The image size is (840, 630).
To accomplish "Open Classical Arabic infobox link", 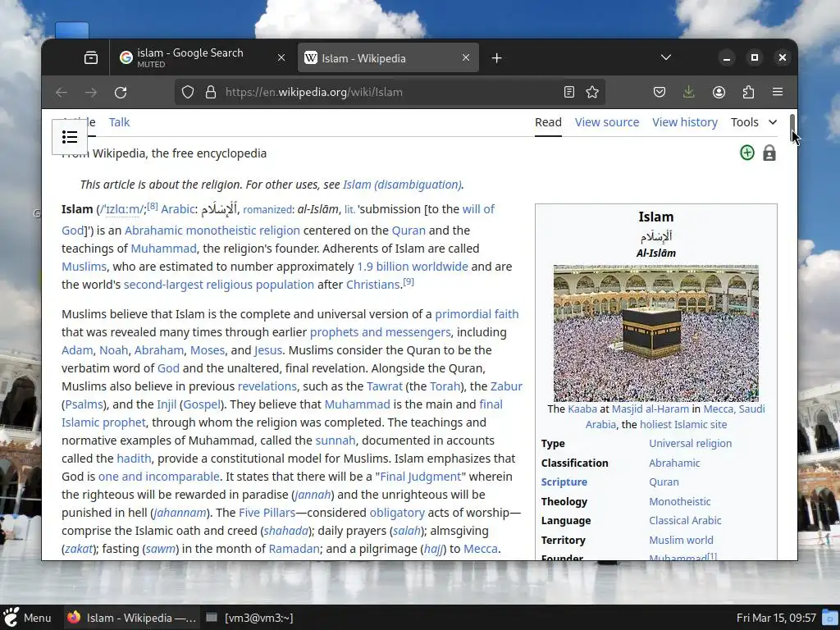I will [x=685, y=520].
